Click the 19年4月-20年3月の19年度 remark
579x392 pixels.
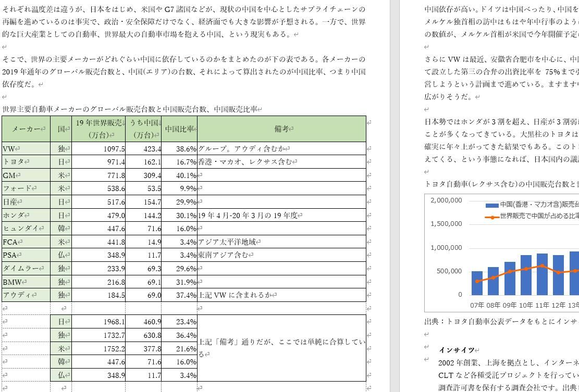248,216
